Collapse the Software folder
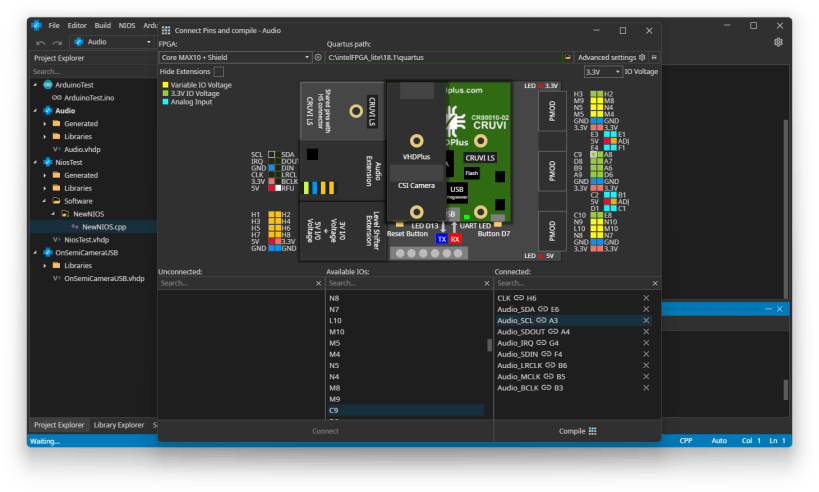 coord(44,201)
